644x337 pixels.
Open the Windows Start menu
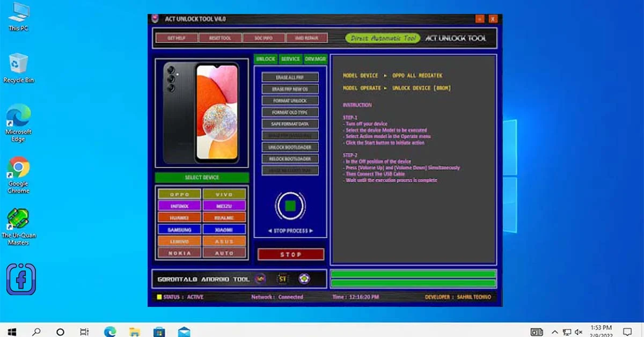[x=12, y=332]
